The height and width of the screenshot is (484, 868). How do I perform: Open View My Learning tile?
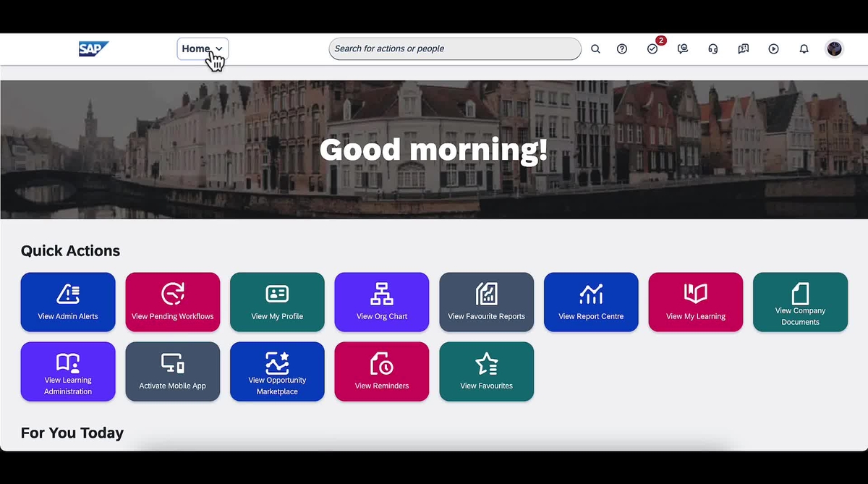pos(696,302)
